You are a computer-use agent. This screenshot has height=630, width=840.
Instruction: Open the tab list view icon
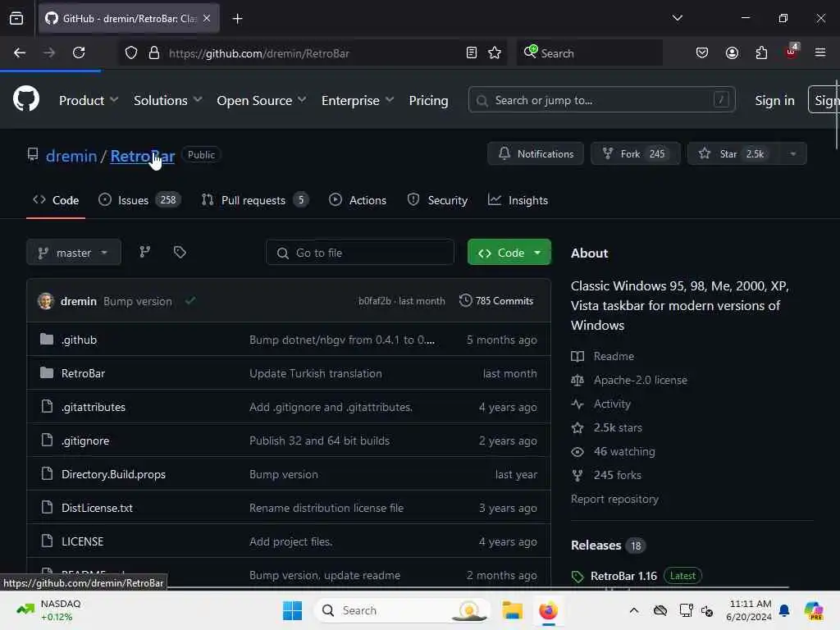point(16,18)
